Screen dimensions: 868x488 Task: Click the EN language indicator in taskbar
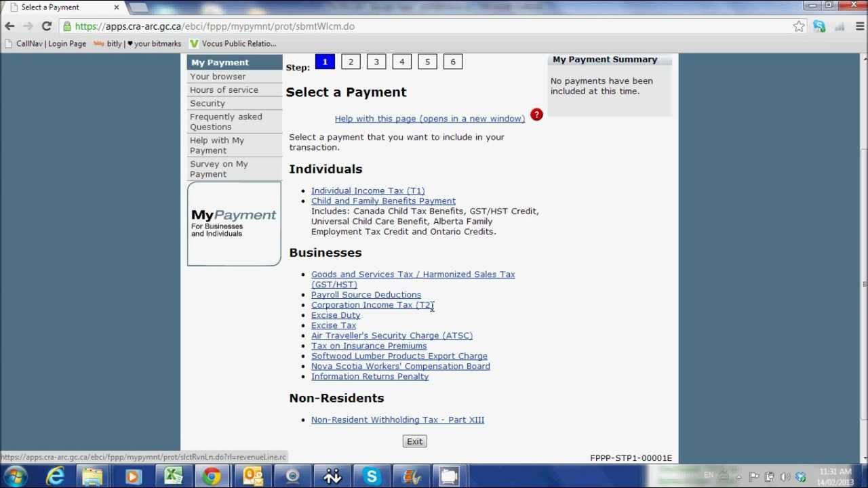(709, 475)
